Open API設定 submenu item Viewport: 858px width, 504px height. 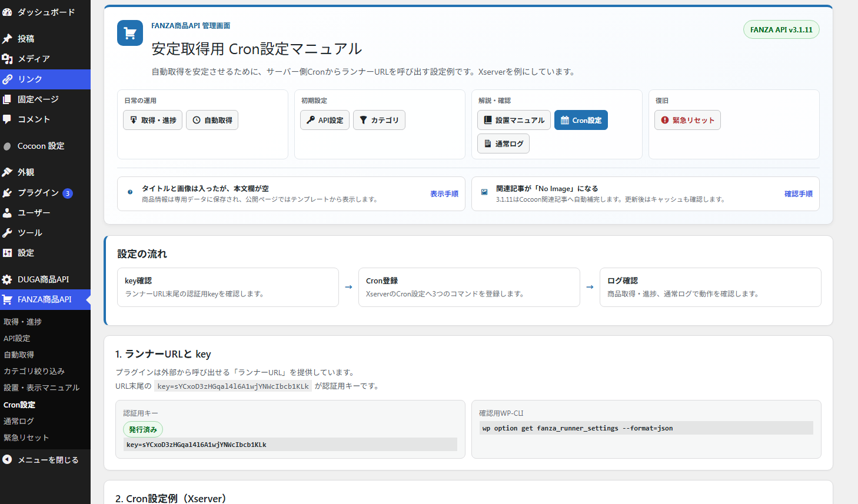click(x=45, y=338)
